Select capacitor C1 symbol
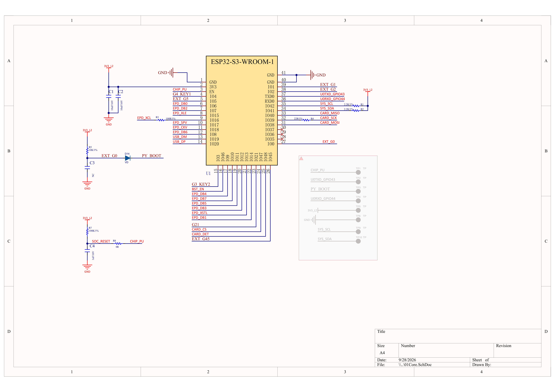This screenshot has height=392, width=555. (x=109, y=96)
